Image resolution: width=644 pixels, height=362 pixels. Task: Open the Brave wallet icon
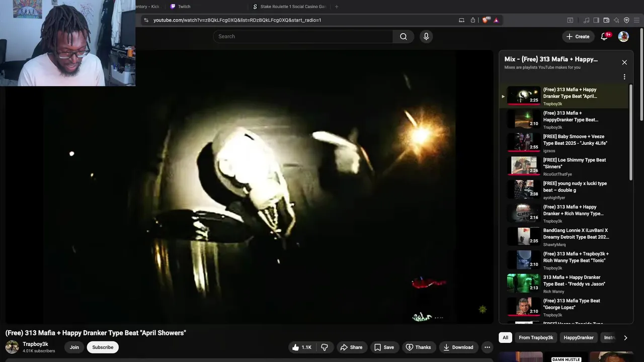tap(606, 20)
